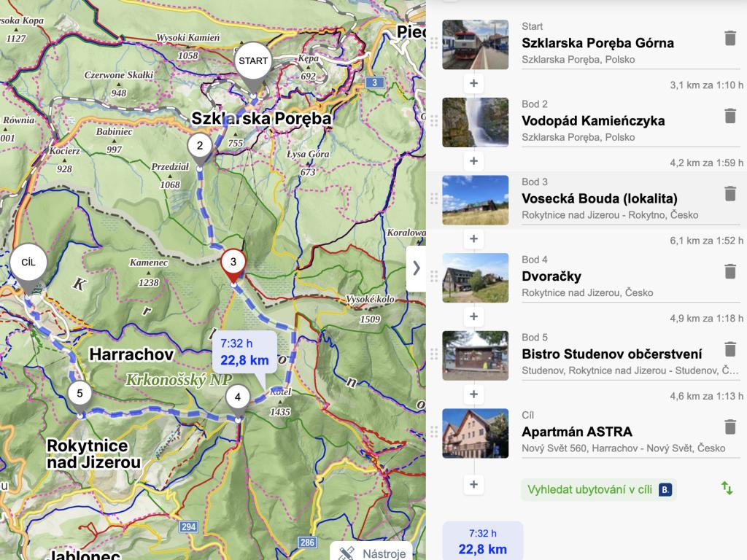Click Vyhledat ubytování v cíli button
This screenshot has height=560, width=747.
(599, 489)
